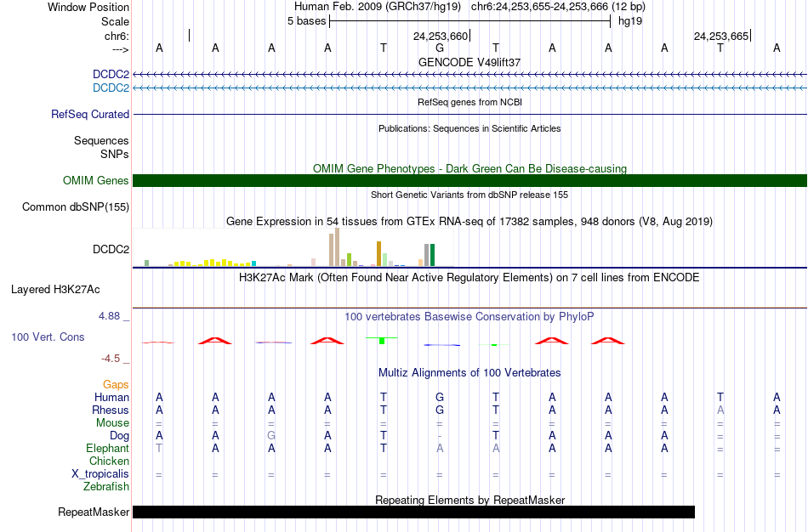Select the Dog species row label
Image resolution: width=808 pixels, height=532 pixels.
119,436
